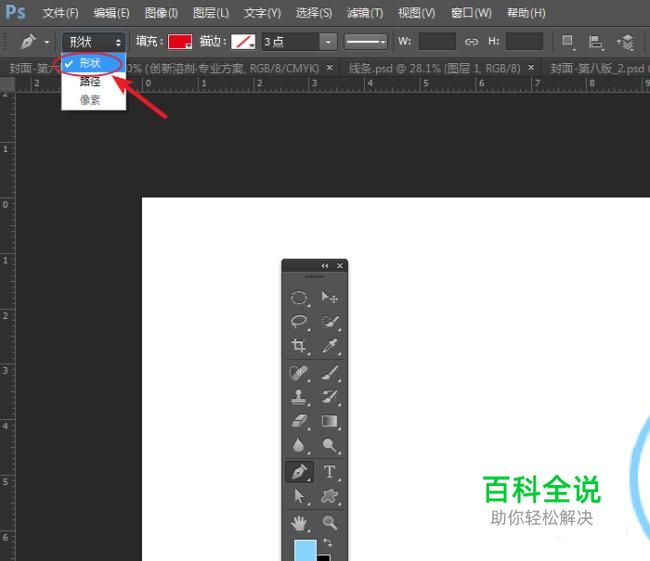The width and height of the screenshot is (650, 561).
Task: Select the Eraser tool
Action: tap(299, 422)
